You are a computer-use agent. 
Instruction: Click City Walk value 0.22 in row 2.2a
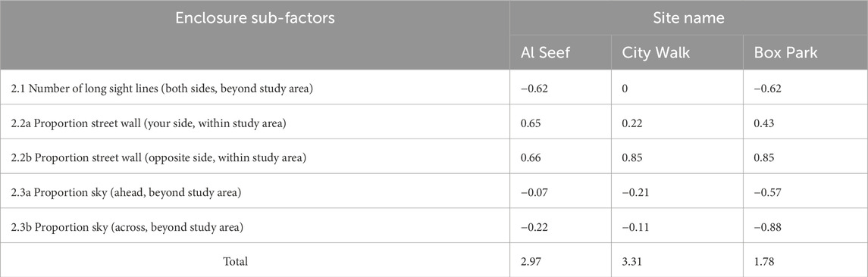[631, 123]
